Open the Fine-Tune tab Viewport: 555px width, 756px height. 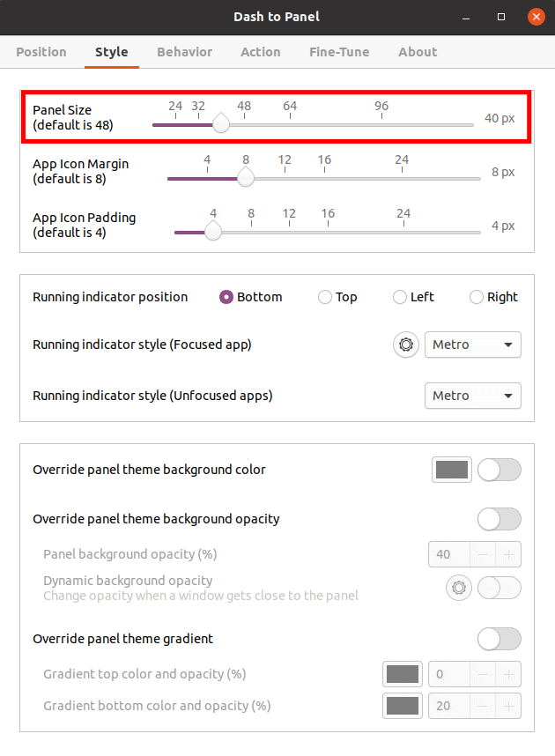tap(339, 52)
